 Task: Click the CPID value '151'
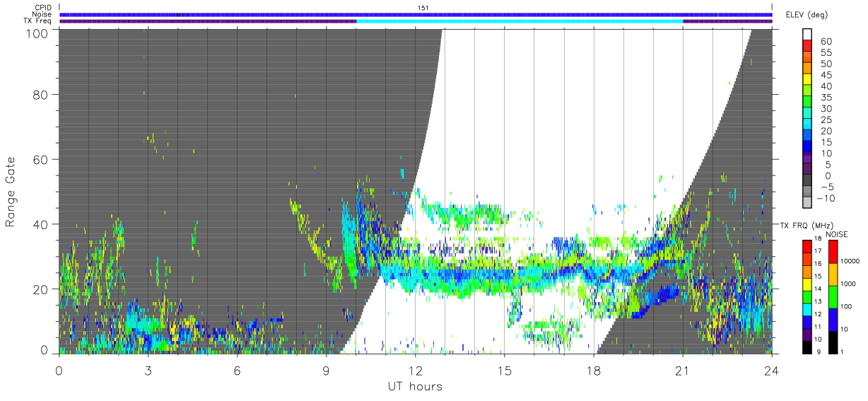click(x=423, y=8)
